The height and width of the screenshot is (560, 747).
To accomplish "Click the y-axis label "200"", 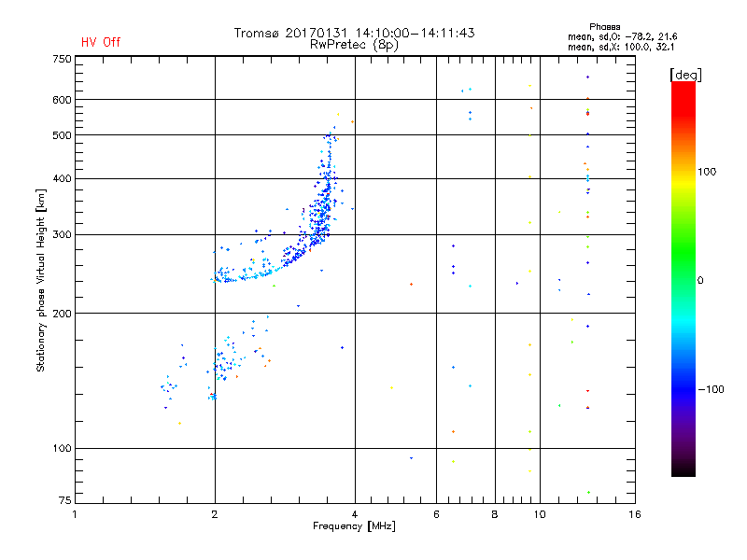I will 62,314.
